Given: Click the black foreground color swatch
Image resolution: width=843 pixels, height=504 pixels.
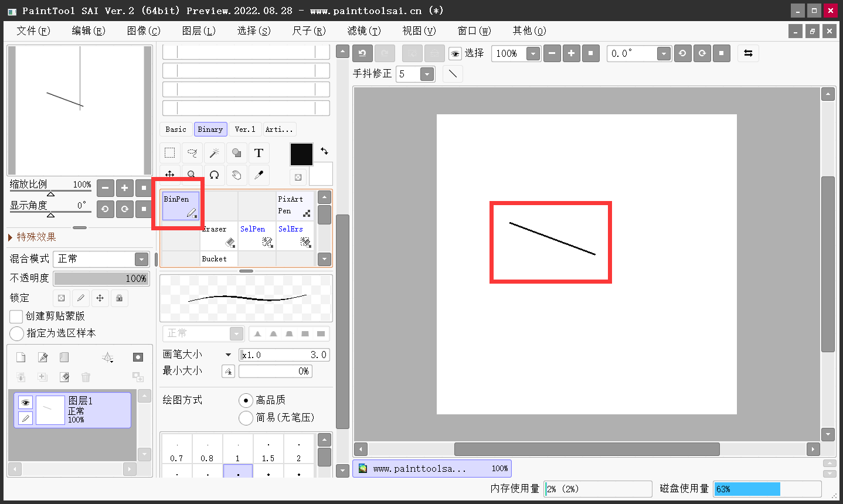Looking at the screenshot, I should coord(301,155).
